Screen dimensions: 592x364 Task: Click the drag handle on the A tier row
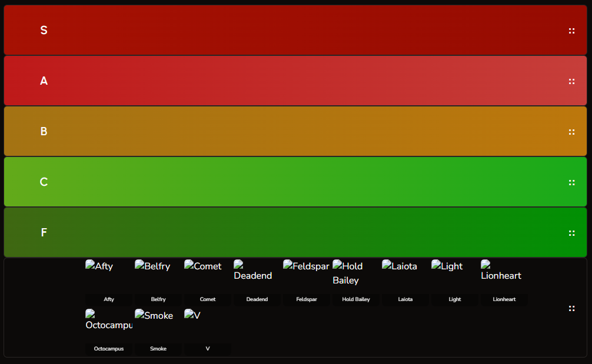(571, 82)
